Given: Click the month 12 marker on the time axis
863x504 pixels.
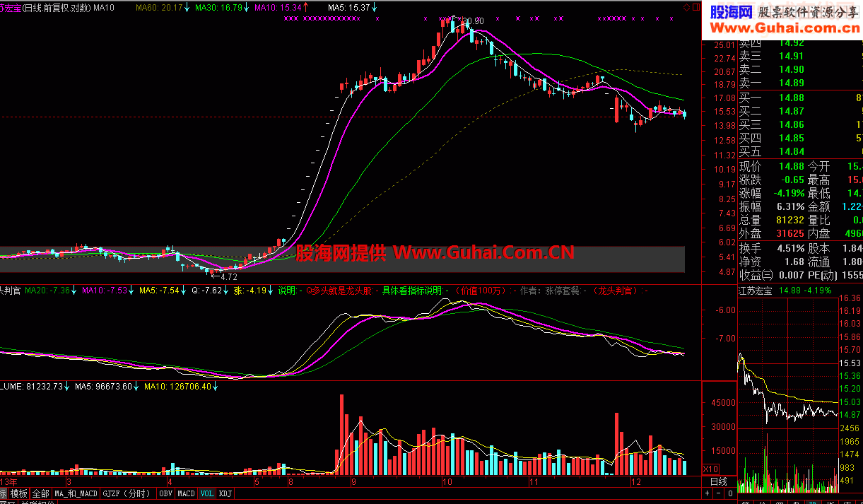Looking at the screenshot, I should click(x=636, y=481).
